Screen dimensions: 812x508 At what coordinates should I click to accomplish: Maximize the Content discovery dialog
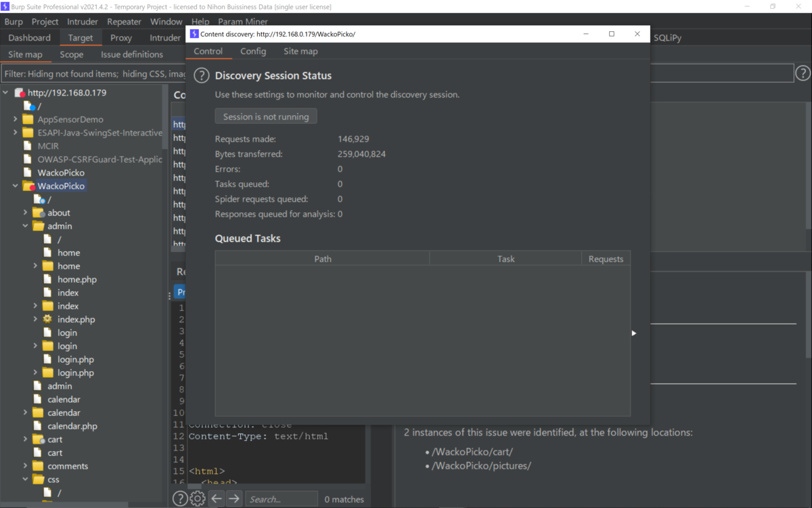(x=612, y=34)
